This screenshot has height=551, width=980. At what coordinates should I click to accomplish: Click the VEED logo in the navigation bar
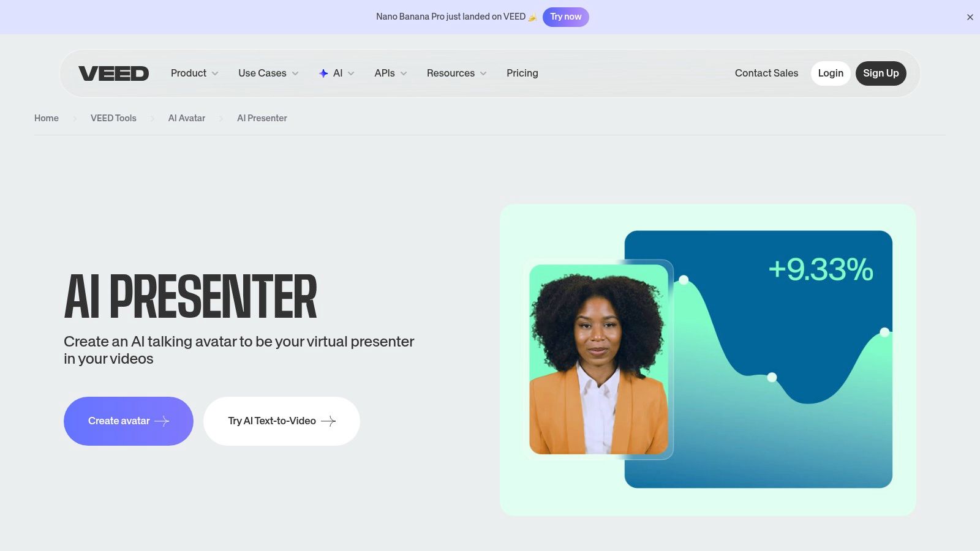(x=113, y=73)
